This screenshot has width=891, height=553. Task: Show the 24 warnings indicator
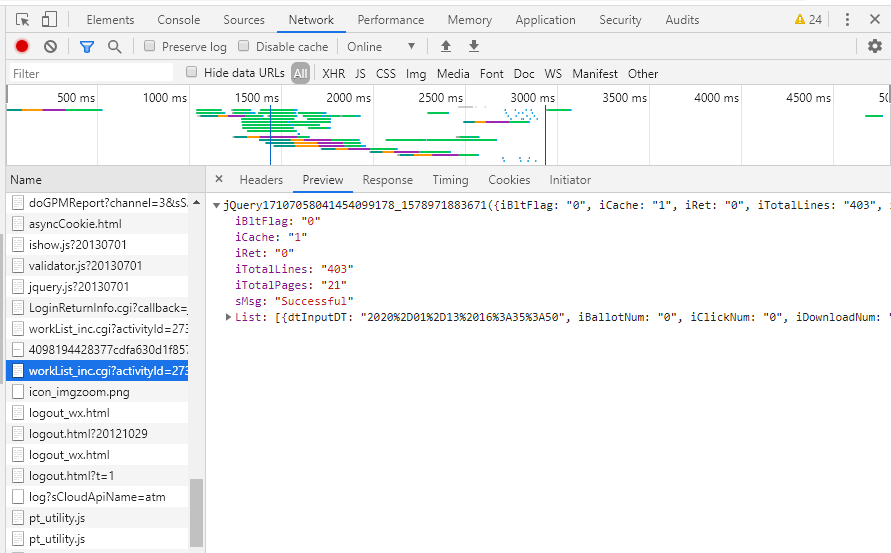[x=808, y=20]
